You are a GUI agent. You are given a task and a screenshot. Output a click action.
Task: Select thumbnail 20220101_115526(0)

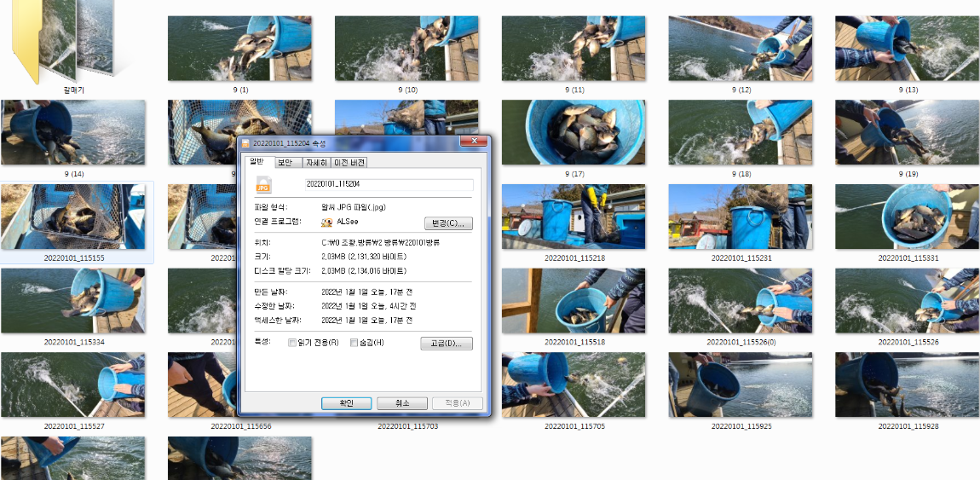coord(741,301)
